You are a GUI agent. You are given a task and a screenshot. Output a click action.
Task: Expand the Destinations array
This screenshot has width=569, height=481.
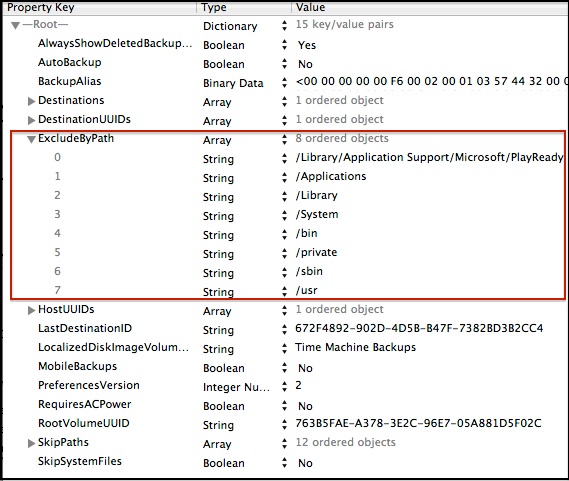[x=32, y=101]
